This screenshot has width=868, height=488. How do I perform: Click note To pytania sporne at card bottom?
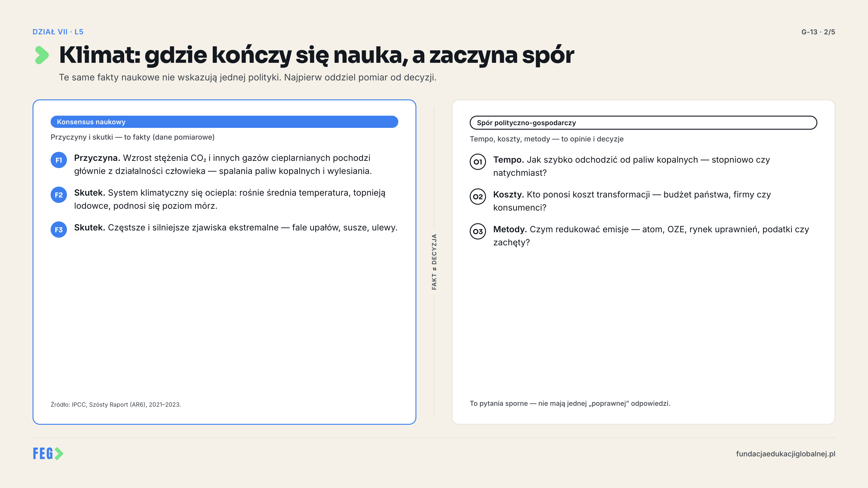[x=570, y=404]
